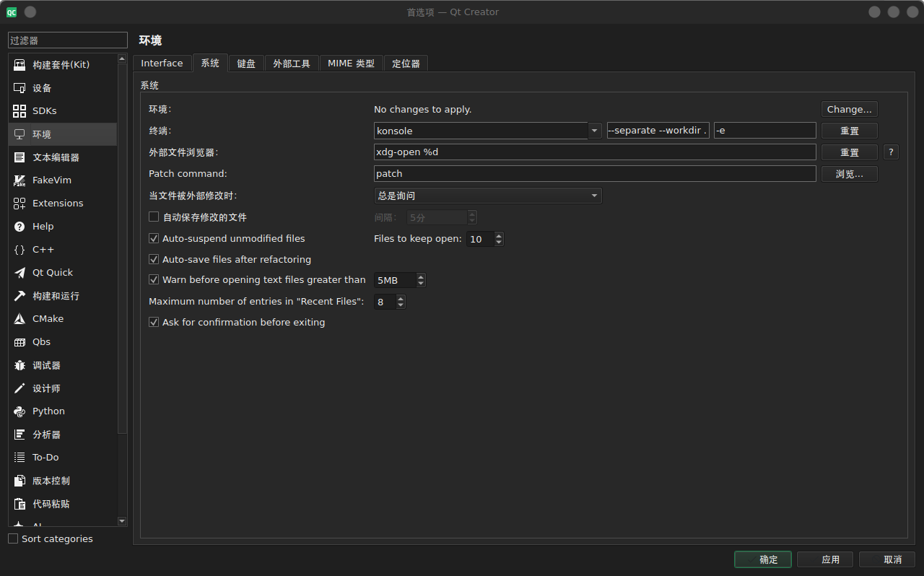Switch to the 键盘 keyboard tab
The height and width of the screenshot is (576, 924).
click(x=246, y=64)
